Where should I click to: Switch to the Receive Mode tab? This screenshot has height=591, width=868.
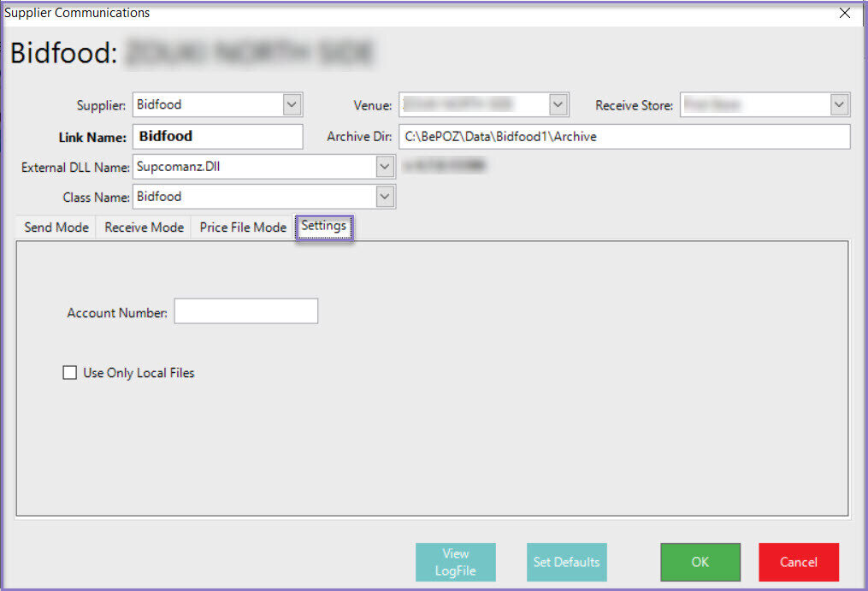click(144, 228)
